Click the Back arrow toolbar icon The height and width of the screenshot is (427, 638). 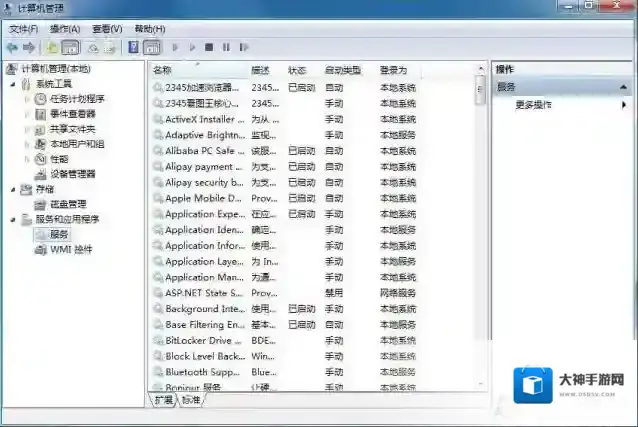12,48
